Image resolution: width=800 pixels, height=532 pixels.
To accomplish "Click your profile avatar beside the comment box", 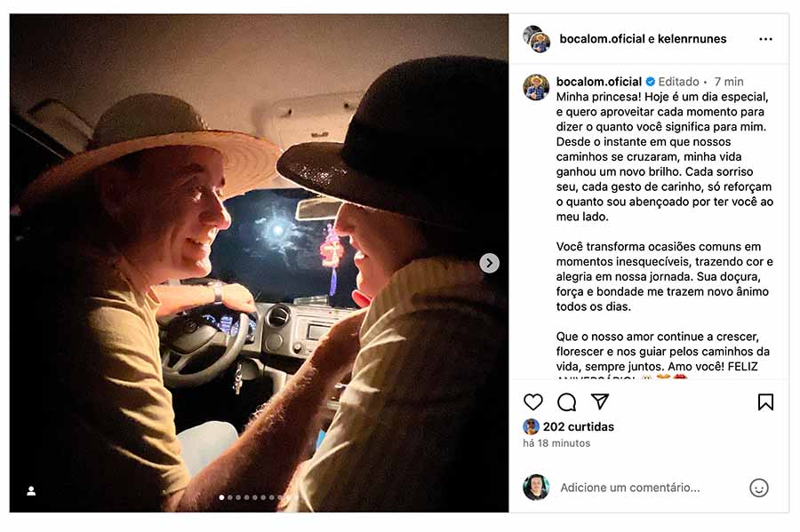I will pos(536,488).
